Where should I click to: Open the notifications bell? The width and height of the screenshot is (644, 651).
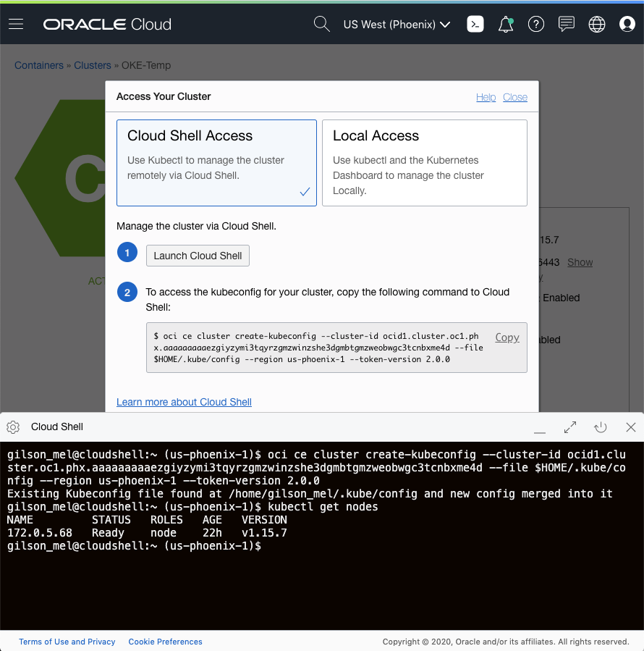coord(505,23)
